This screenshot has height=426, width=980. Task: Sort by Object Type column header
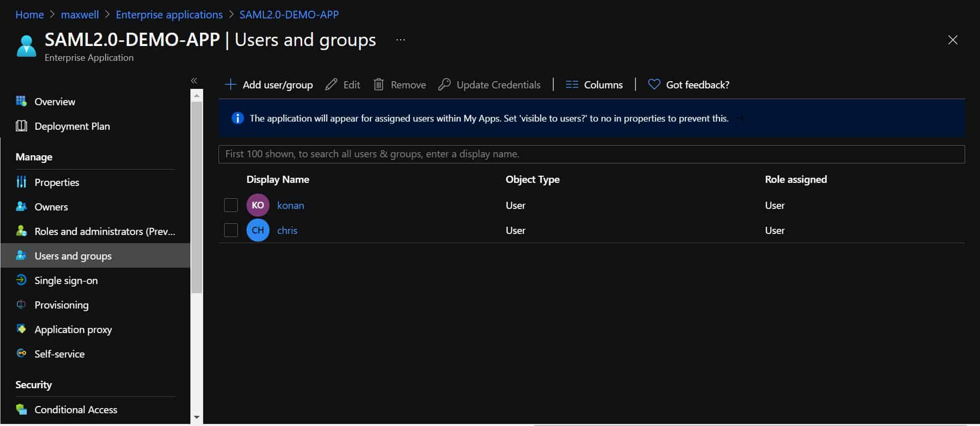[532, 179]
